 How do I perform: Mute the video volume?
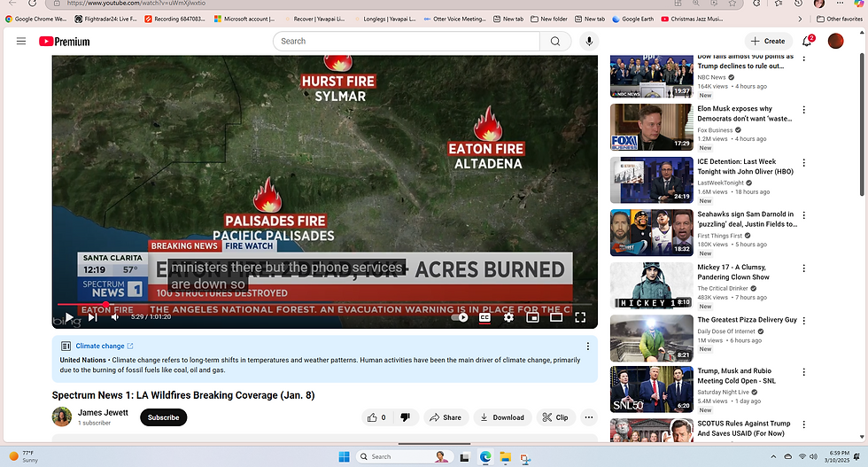pyautogui.click(x=115, y=317)
